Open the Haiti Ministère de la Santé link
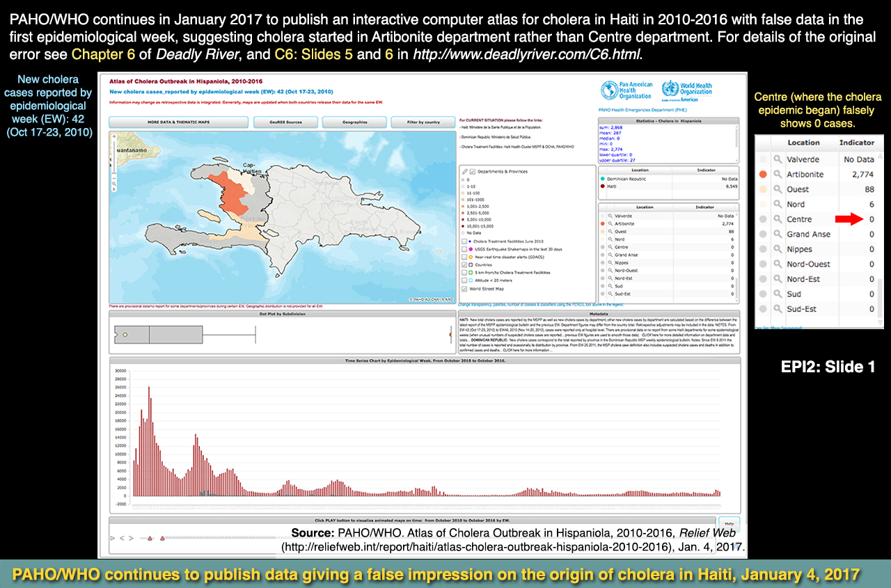This screenshot has height=588, width=891. tap(501, 129)
